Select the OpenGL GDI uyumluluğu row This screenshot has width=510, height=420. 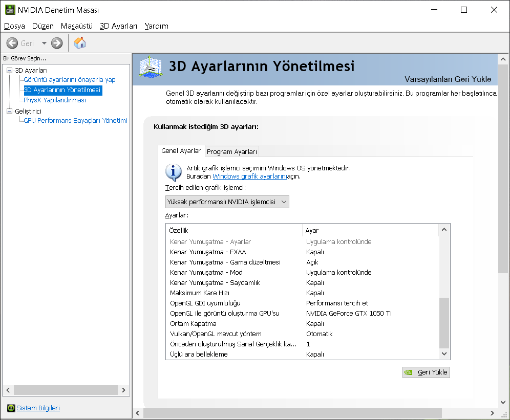[303, 303]
